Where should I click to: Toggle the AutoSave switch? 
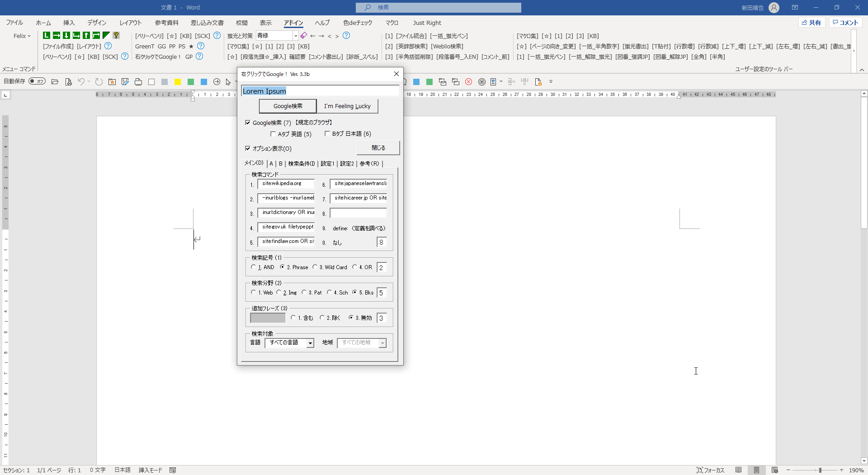click(37, 81)
